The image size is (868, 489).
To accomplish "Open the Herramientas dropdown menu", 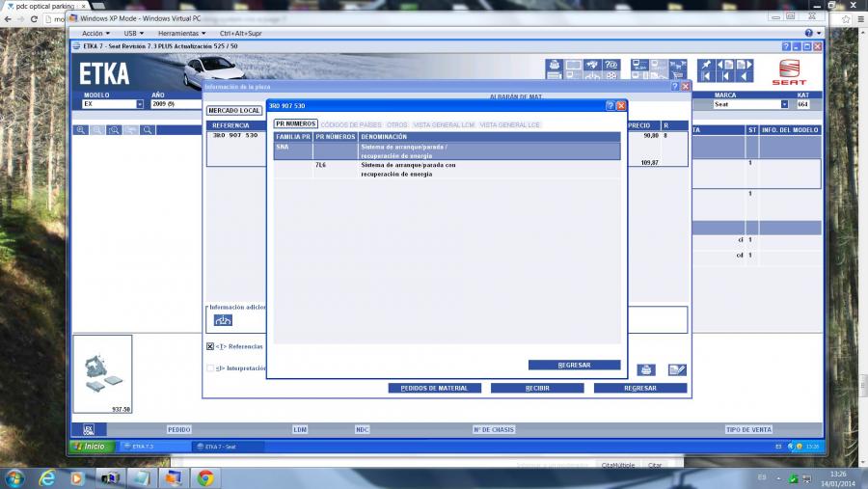I will tap(181, 33).
